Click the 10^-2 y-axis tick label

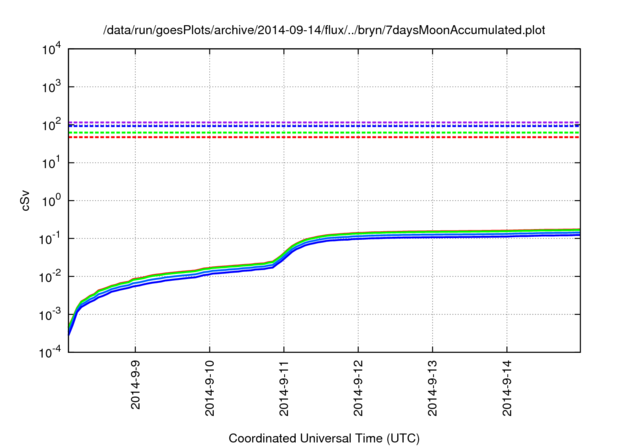point(51,277)
